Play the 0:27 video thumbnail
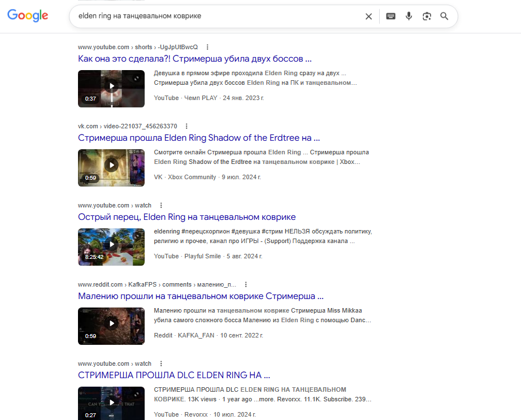 coord(111,403)
